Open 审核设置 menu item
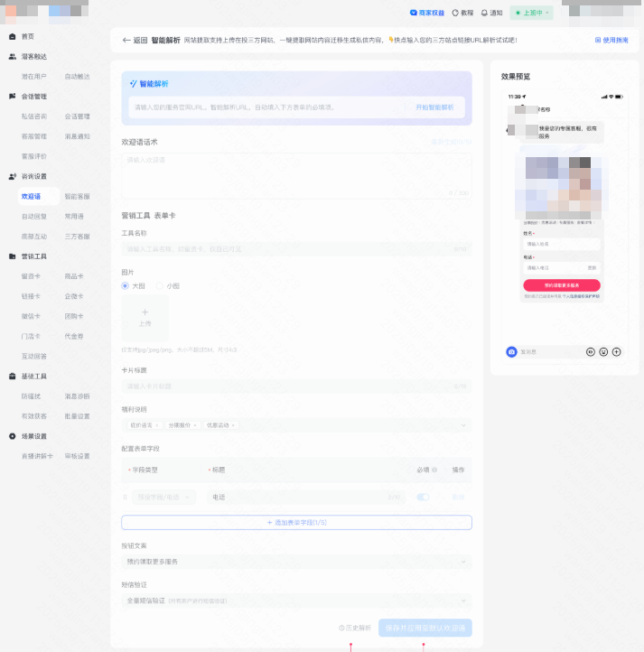 click(78, 456)
